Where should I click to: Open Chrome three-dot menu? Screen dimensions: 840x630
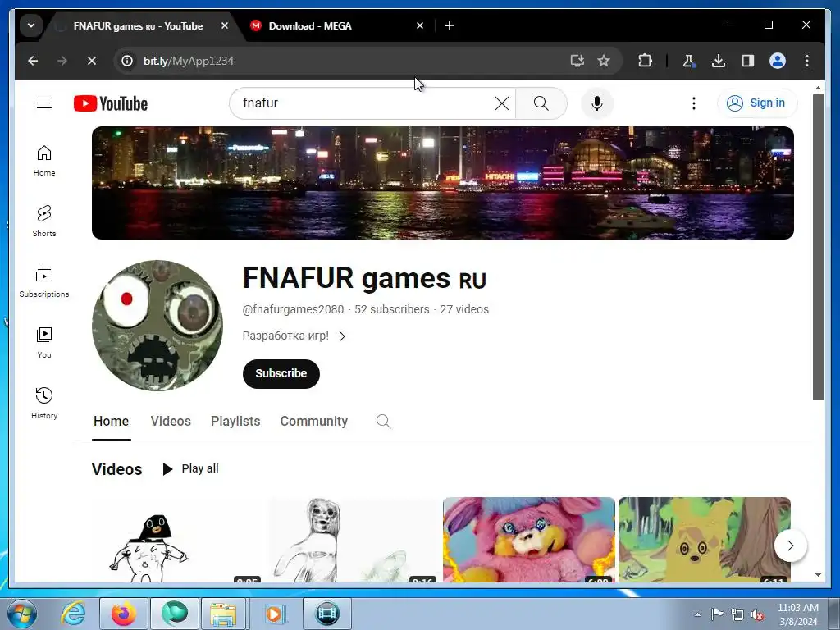[807, 61]
